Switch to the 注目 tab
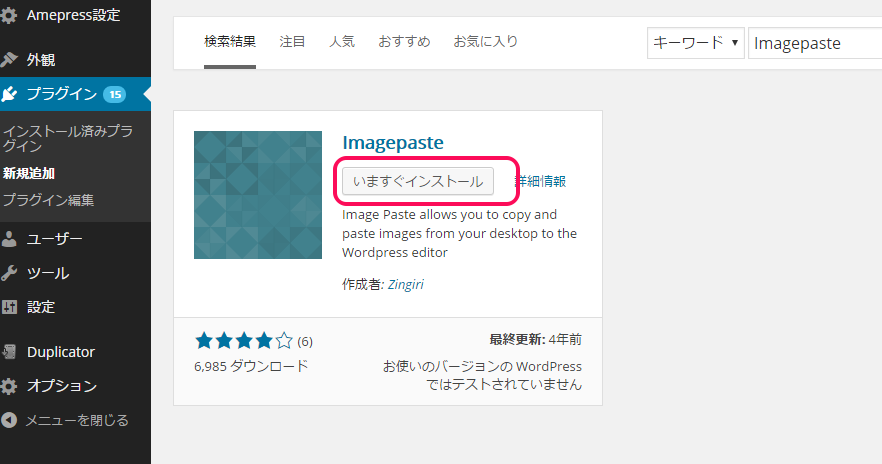 (x=292, y=42)
